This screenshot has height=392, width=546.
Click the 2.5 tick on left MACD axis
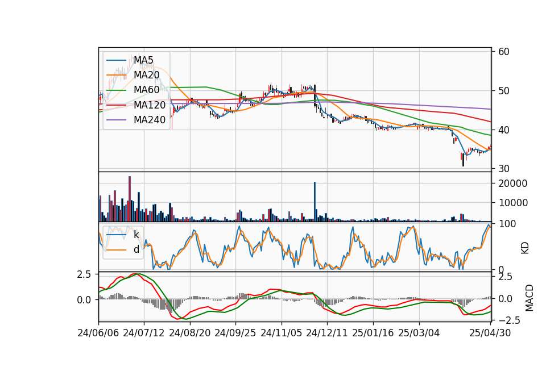pyautogui.click(x=84, y=274)
